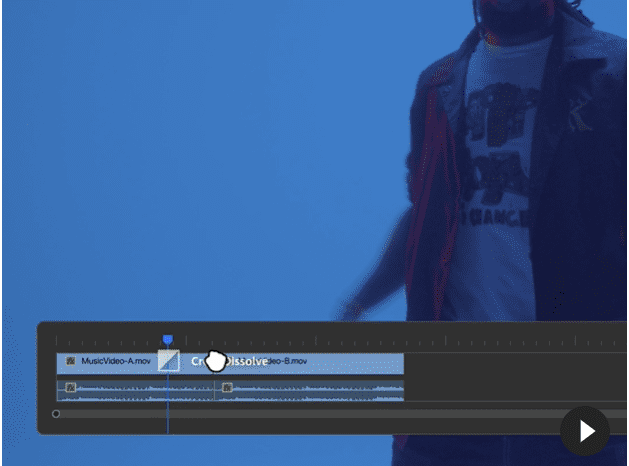The height and width of the screenshot is (466, 629).
Task: Select the second audio clip waveform
Action: 310,391
